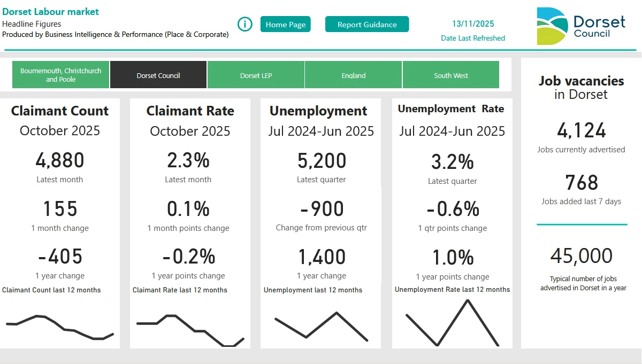Open the Report Guidance page
Screen dimensions: 642x364
366,24
